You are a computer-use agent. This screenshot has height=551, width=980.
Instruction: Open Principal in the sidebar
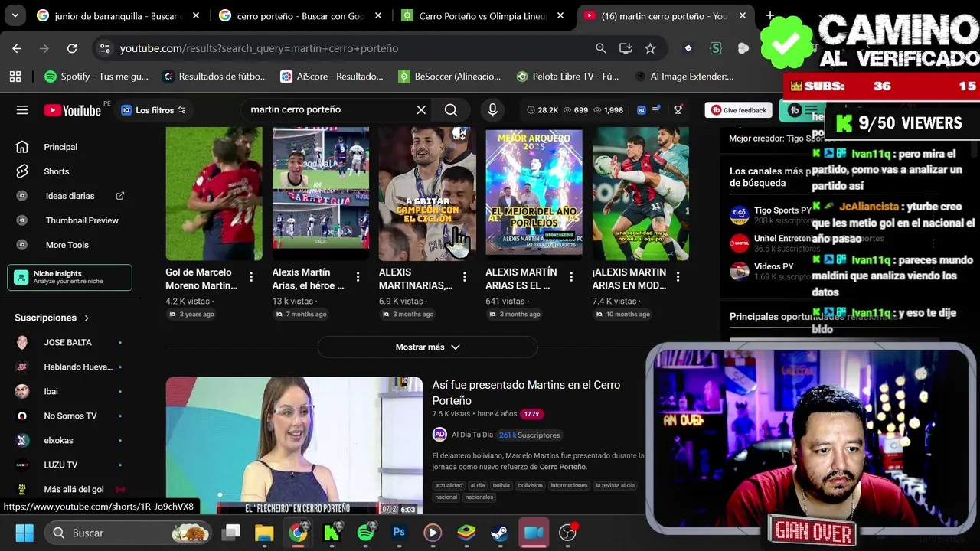coord(60,147)
